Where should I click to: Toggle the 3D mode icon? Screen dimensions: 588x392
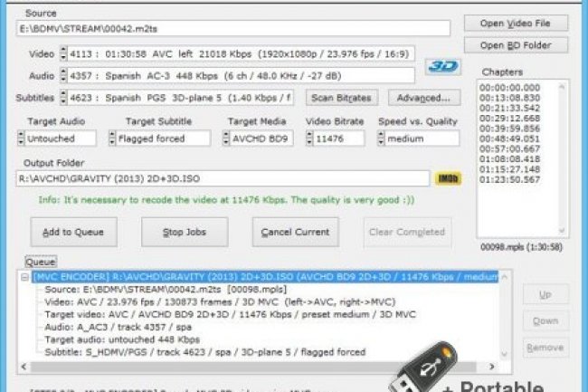pyautogui.click(x=443, y=67)
